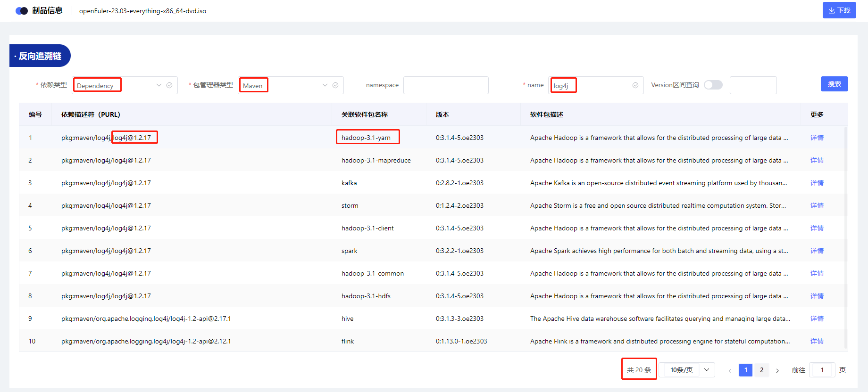Clear the Dependency type field icon

(169, 85)
